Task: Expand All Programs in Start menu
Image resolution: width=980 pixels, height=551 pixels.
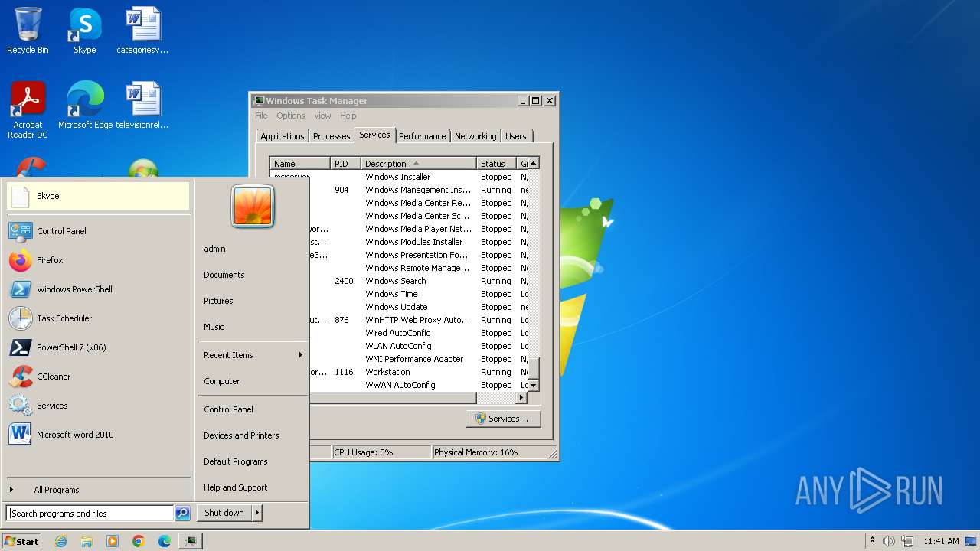Action: coord(98,490)
